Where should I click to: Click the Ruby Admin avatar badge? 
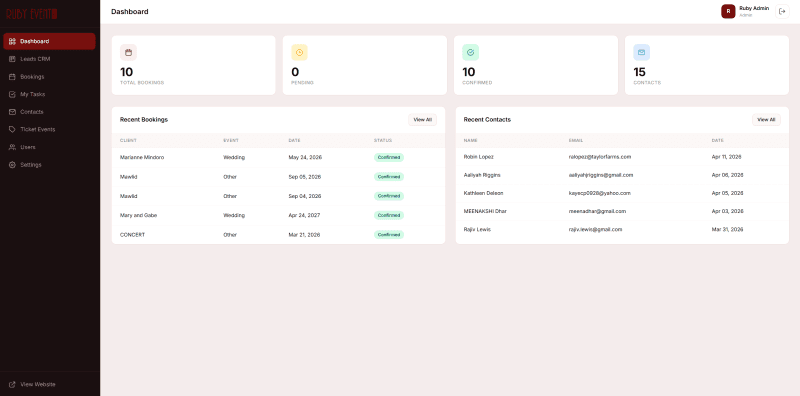(x=728, y=11)
